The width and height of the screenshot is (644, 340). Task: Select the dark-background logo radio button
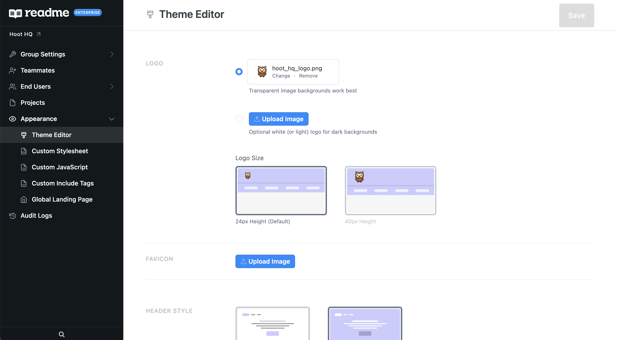(239, 119)
